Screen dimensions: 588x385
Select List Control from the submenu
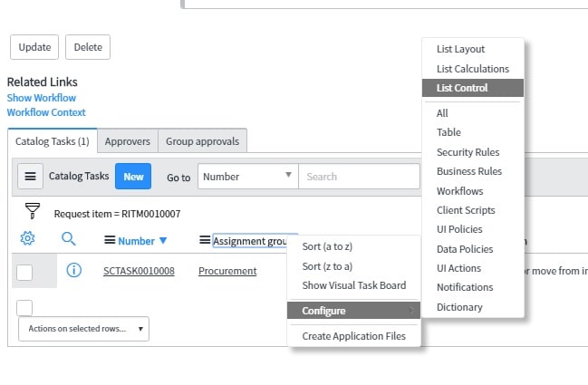(462, 88)
